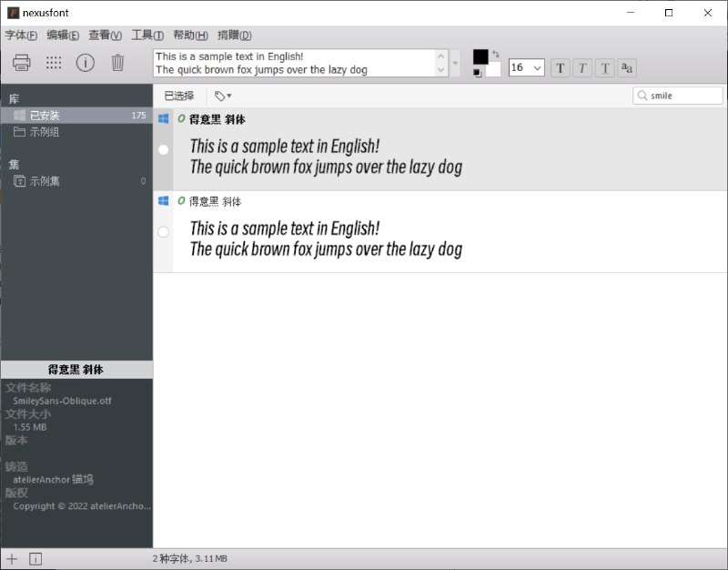Click the 已选择 button

(x=179, y=96)
